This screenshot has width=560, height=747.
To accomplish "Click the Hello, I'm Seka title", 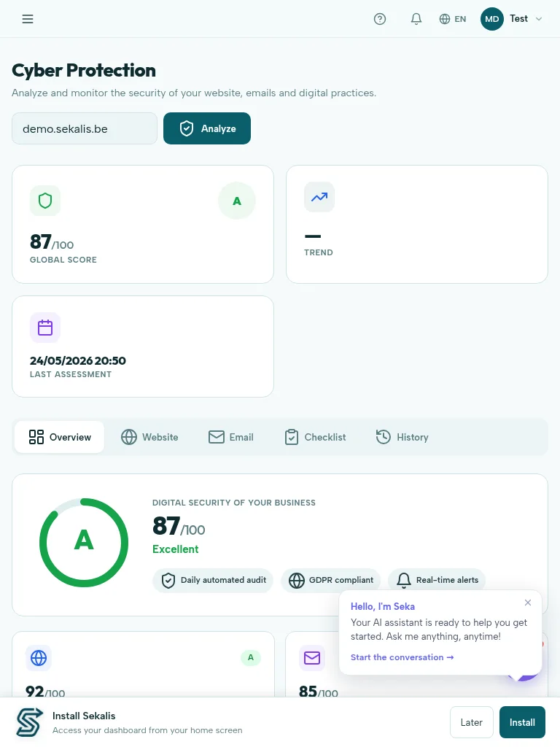I will point(383,606).
